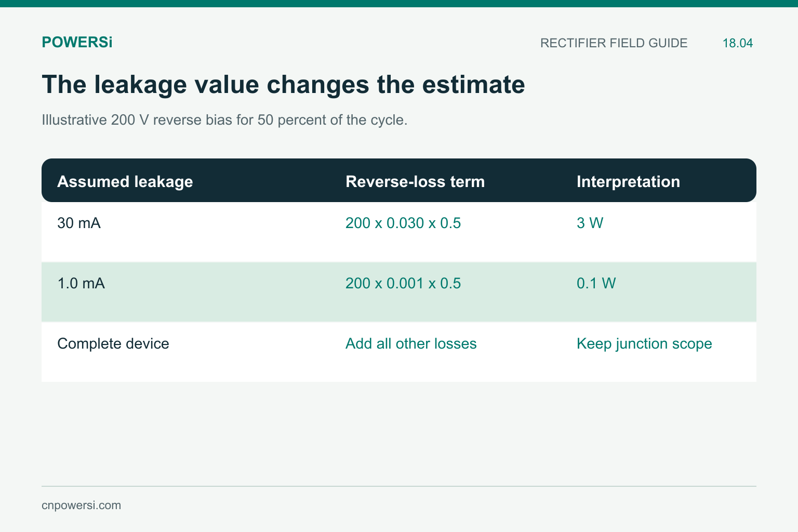Select the Complete device cell
This screenshot has height=532, width=798.
point(113,344)
